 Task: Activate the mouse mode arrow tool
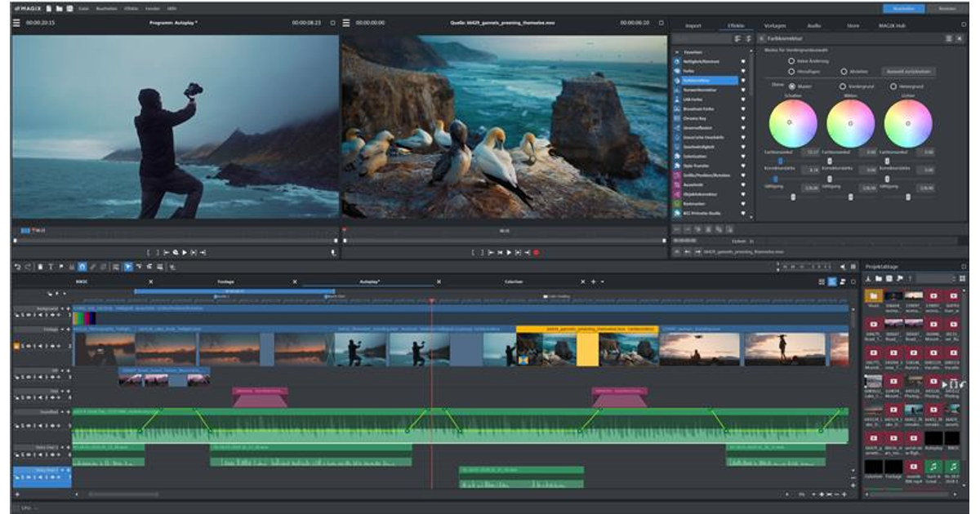point(127,267)
